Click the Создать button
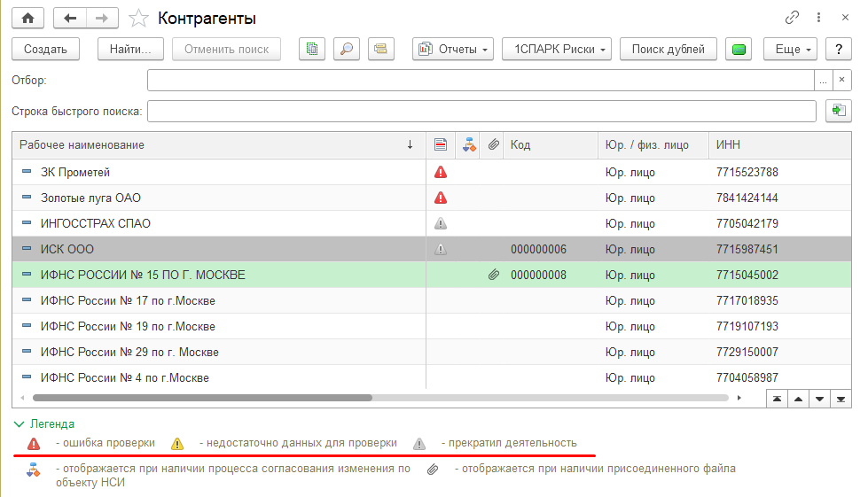The height and width of the screenshot is (497, 868). 45,50
